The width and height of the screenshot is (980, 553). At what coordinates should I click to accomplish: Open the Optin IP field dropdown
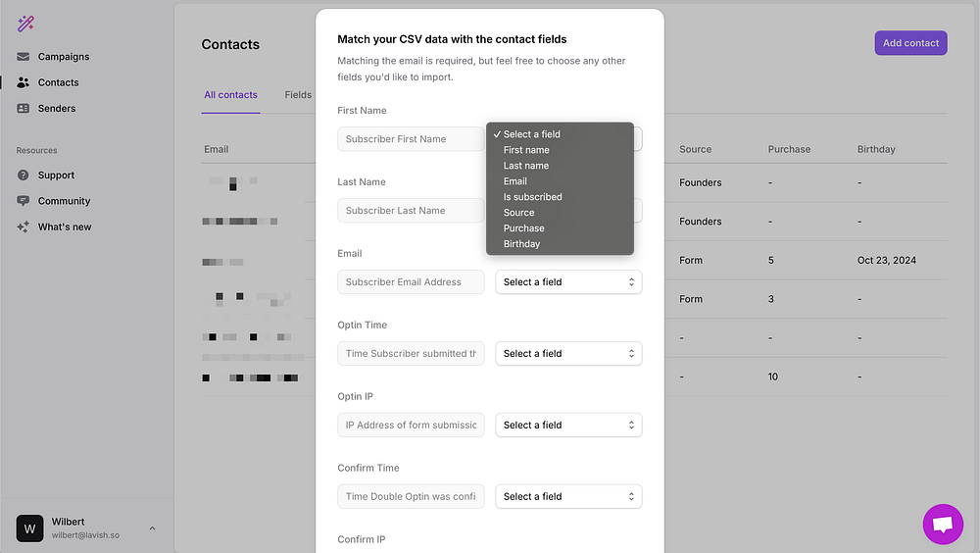pos(568,426)
